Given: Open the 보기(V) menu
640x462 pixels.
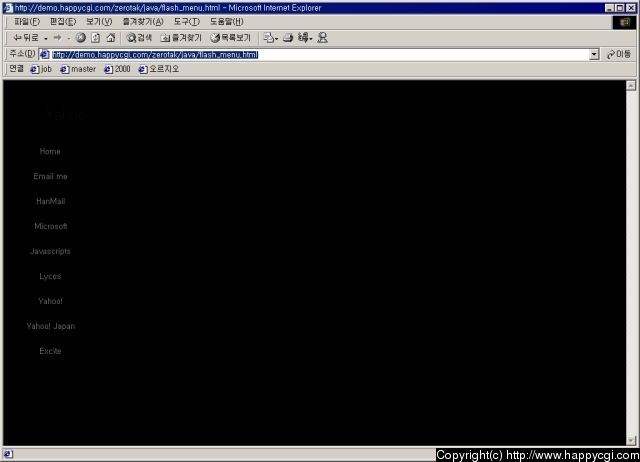Looking at the screenshot, I should point(99,22).
